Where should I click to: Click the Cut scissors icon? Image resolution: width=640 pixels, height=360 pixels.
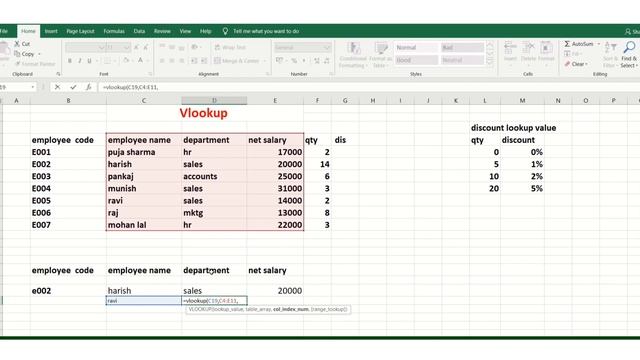tap(17, 43)
